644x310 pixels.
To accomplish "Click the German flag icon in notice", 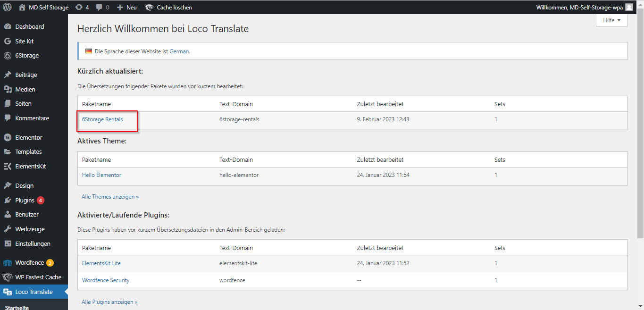I will pos(89,51).
